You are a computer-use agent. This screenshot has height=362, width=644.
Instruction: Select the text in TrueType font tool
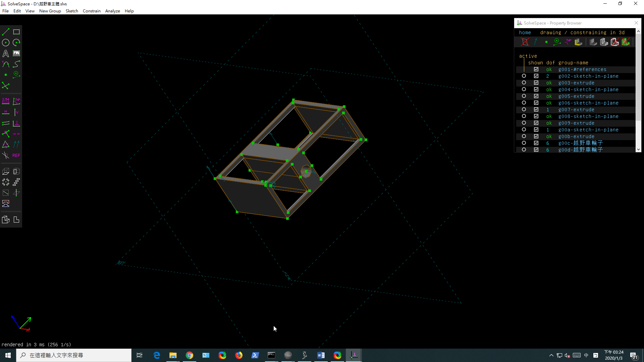[x=6, y=53]
